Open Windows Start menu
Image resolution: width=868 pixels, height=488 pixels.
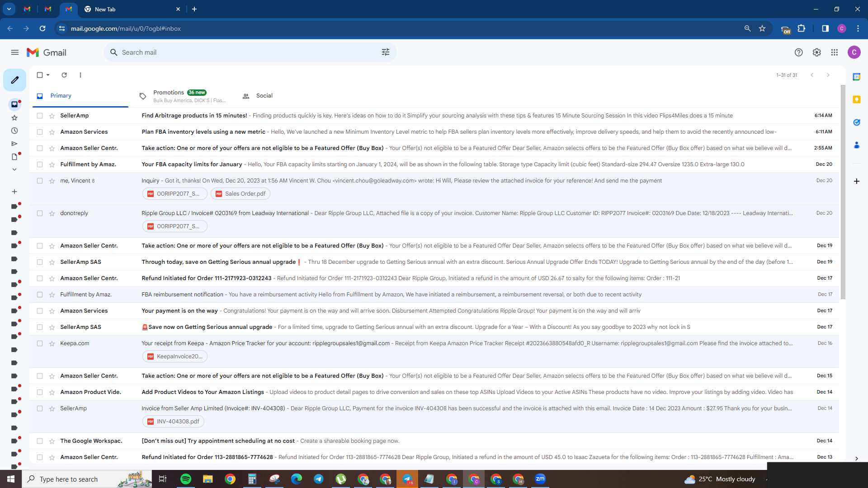pos(11,479)
